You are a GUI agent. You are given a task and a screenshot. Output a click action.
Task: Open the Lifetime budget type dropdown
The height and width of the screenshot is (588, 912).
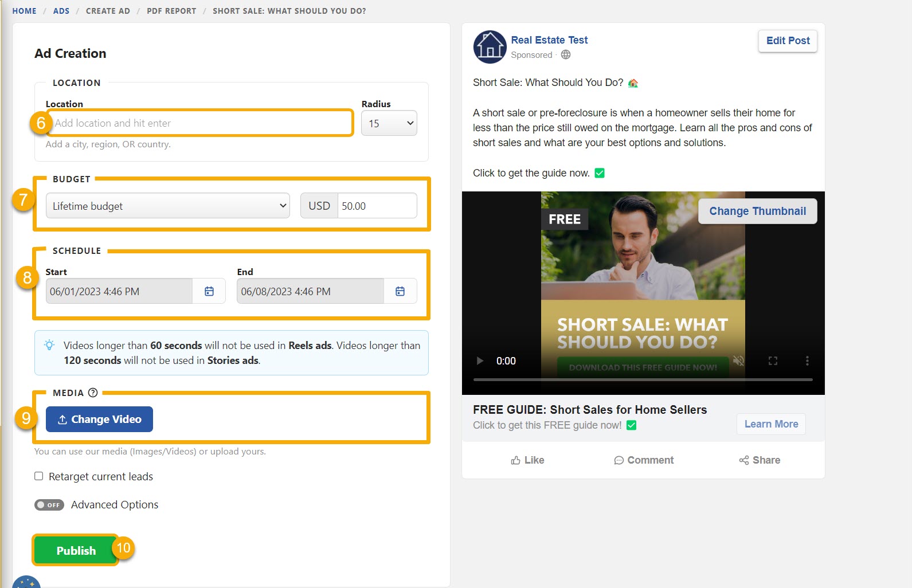(x=168, y=206)
